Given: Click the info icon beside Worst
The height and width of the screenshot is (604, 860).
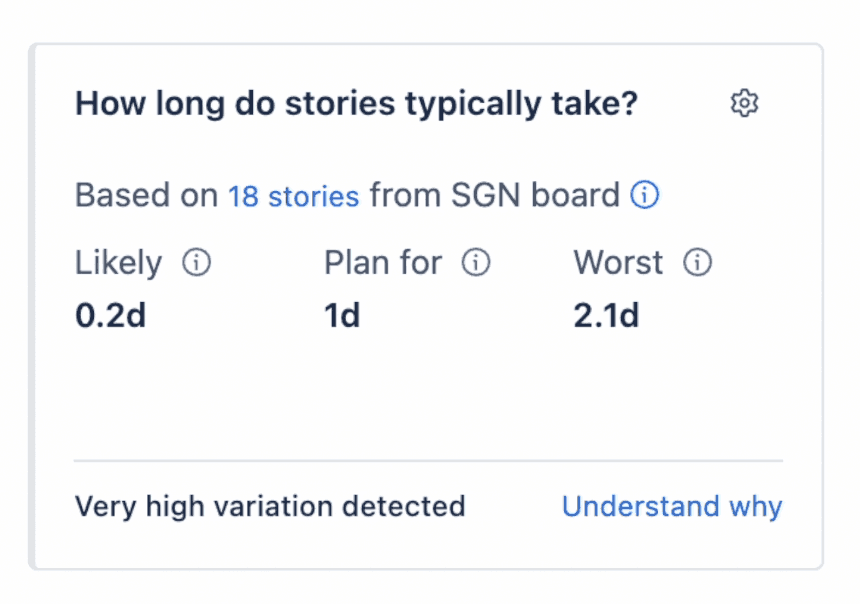Looking at the screenshot, I should pos(697,263).
